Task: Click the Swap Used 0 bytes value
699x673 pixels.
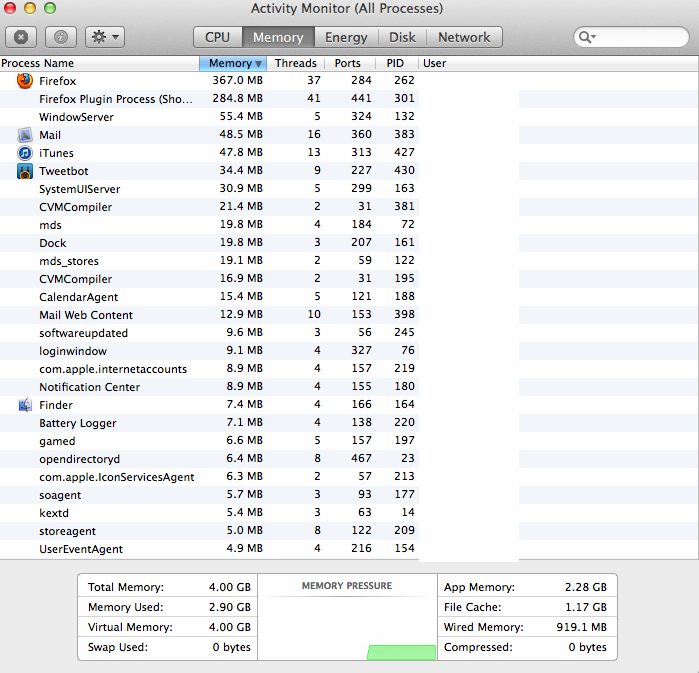Action: point(231,647)
